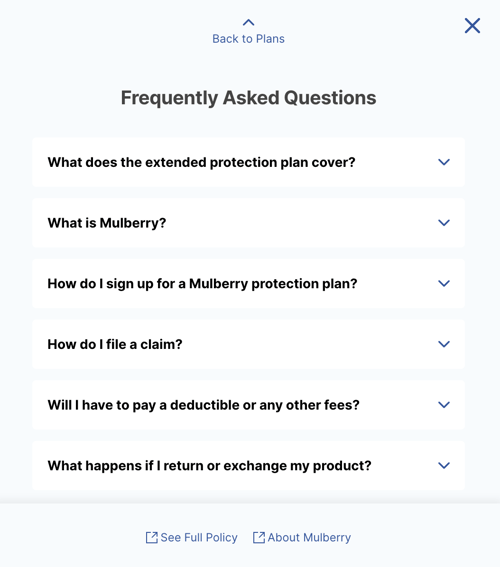This screenshot has height=567, width=500.
Task: Click the Frequently Asked Questions heading
Action: tap(248, 98)
